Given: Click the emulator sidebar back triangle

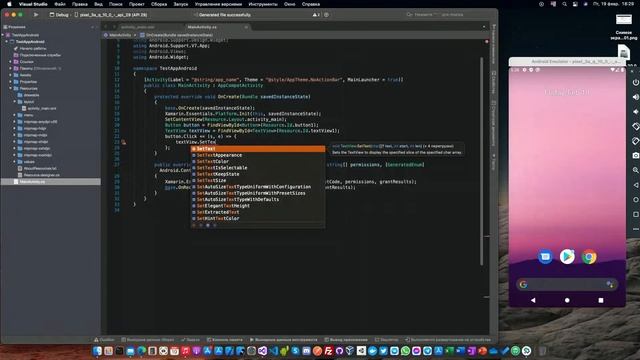Looking at the screenshot, I should pyautogui.click(x=636, y=185).
